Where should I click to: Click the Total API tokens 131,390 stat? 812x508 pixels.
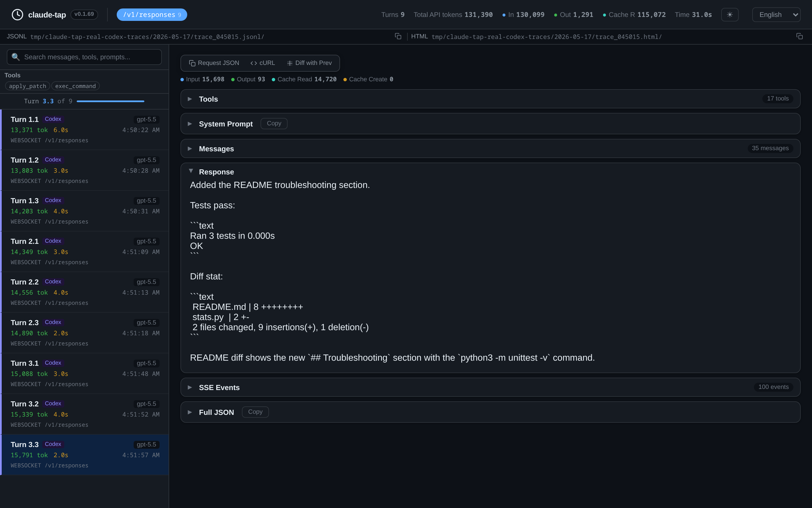pyautogui.click(x=453, y=15)
